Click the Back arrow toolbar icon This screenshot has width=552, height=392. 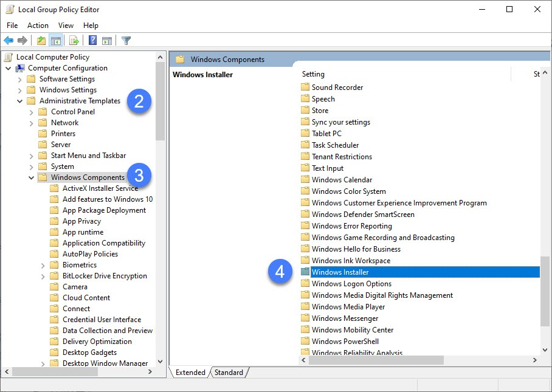point(9,41)
